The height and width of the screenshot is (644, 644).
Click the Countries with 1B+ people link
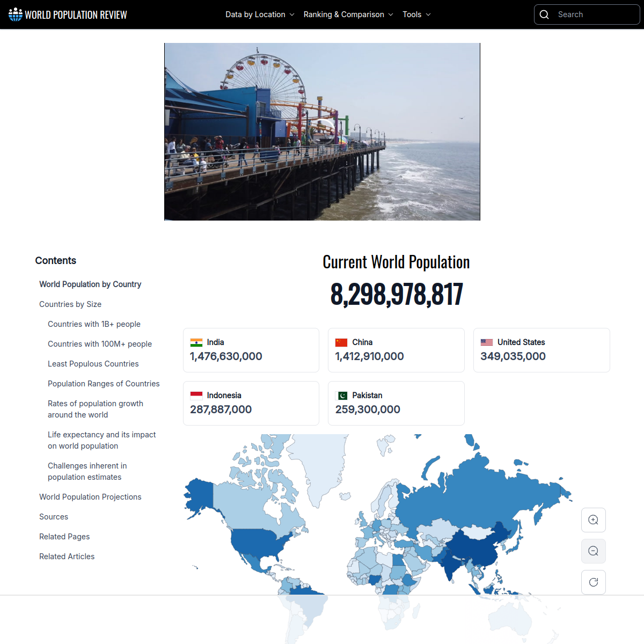tap(94, 324)
